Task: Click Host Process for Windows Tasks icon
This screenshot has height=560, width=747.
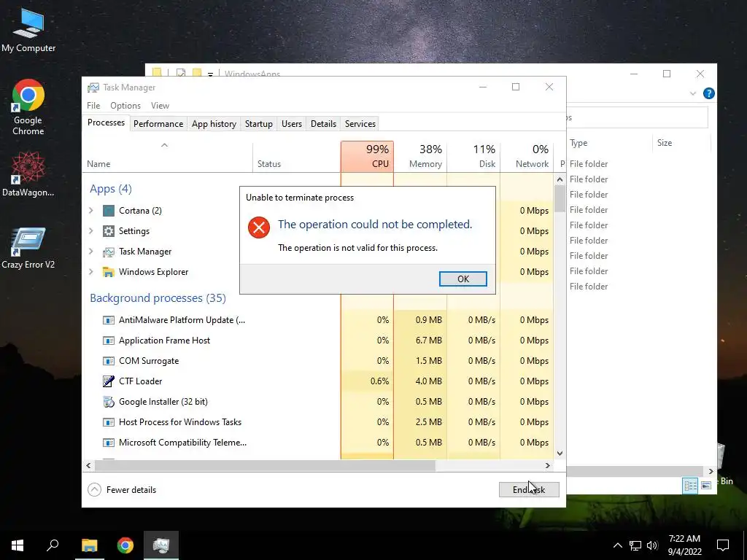Action: (109, 422)
